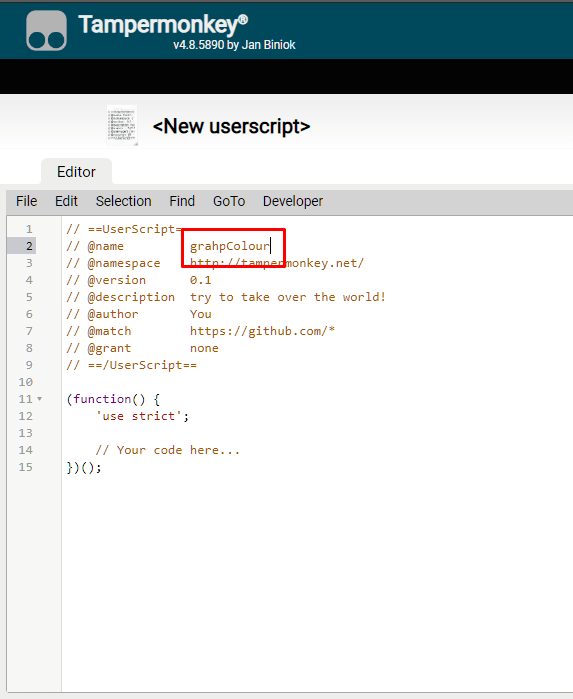Open the Developer menu
Screen dimensions: 573x699
coord(293,201)
